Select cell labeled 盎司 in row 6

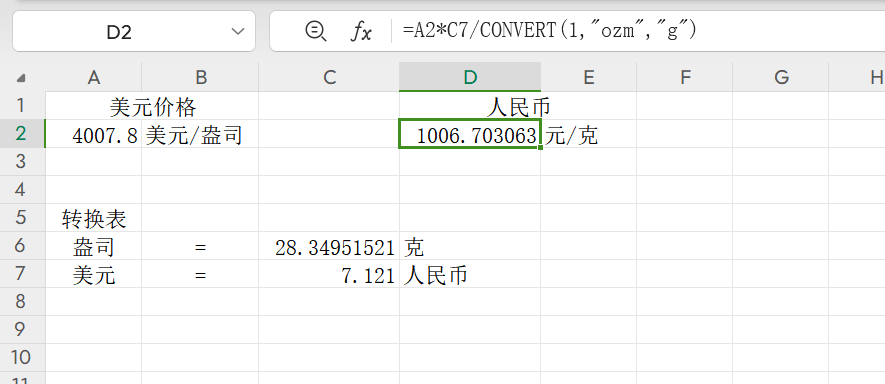(x=94, y=246)
